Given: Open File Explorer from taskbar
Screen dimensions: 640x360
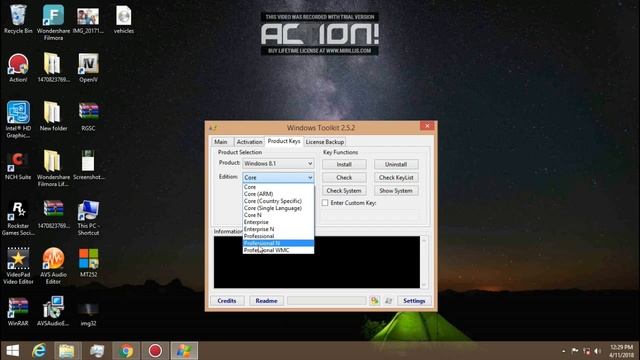Looking at the screenshot, I should [67, 351].
